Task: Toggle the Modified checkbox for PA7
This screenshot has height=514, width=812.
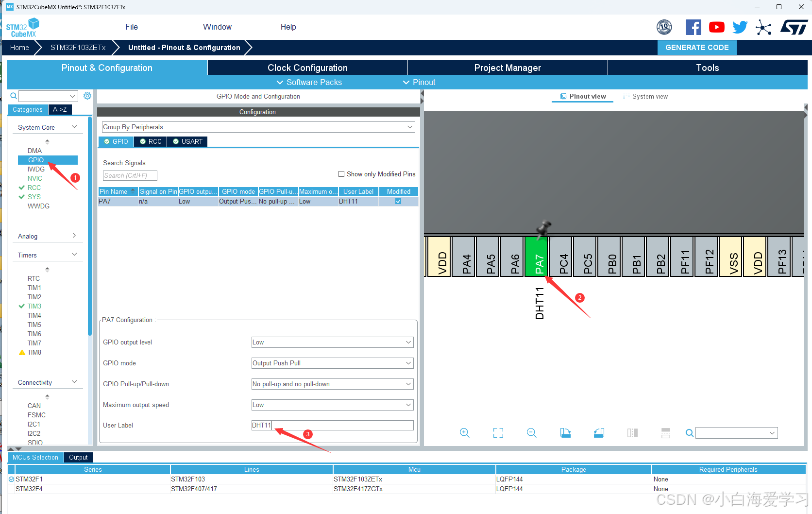Action: (398, 201)
